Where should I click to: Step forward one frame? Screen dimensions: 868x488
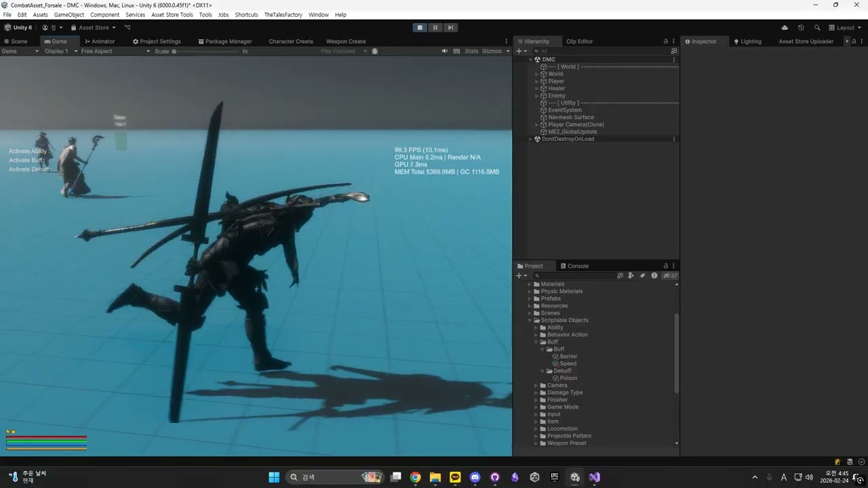tap(450, 28)
